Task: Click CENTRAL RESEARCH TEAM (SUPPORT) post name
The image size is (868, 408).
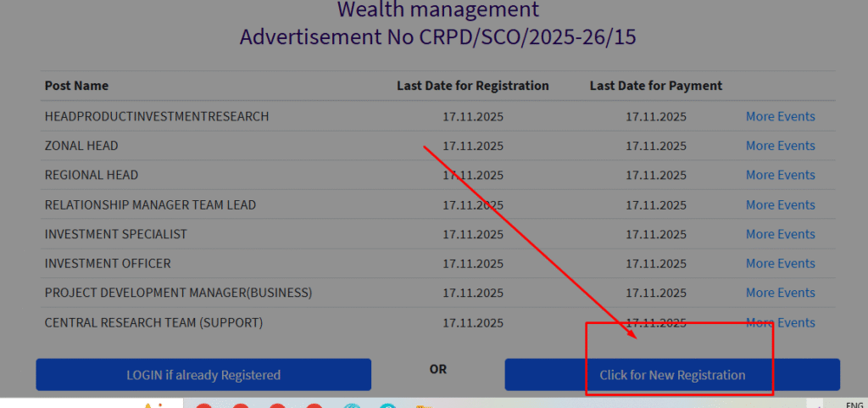Action: point(153,322)
